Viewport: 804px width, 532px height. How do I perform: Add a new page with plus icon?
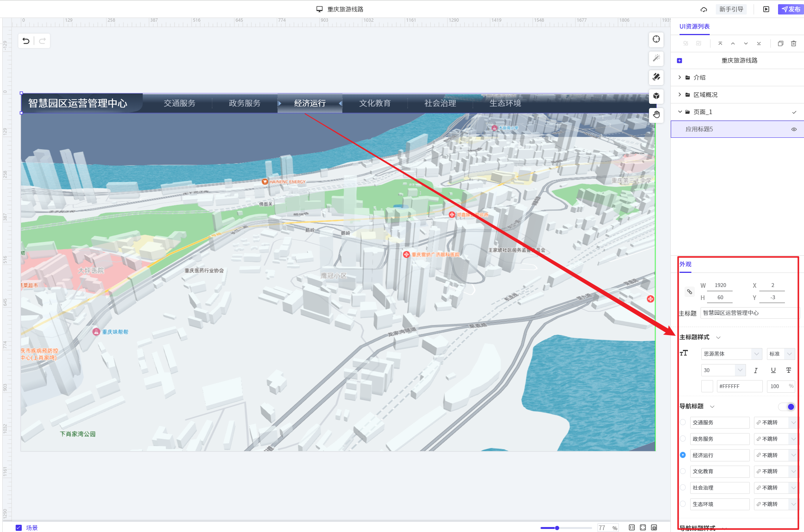(x=680, y=60)
